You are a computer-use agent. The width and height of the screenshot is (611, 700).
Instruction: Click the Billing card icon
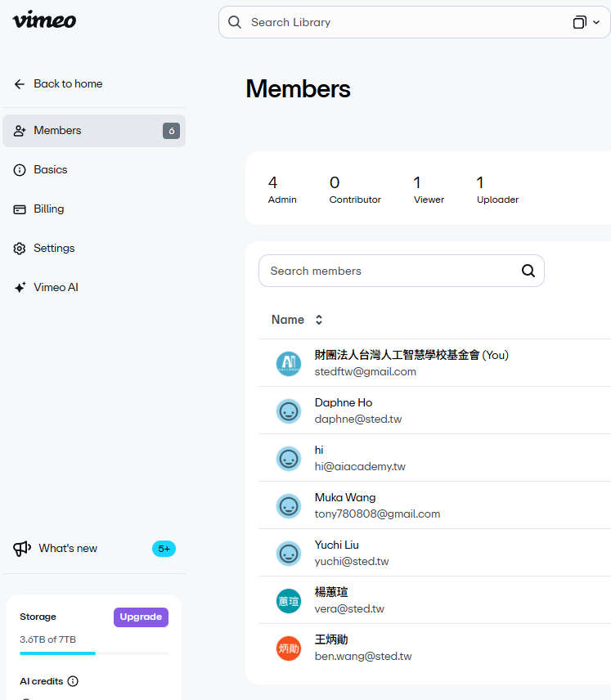pos(20,209)
